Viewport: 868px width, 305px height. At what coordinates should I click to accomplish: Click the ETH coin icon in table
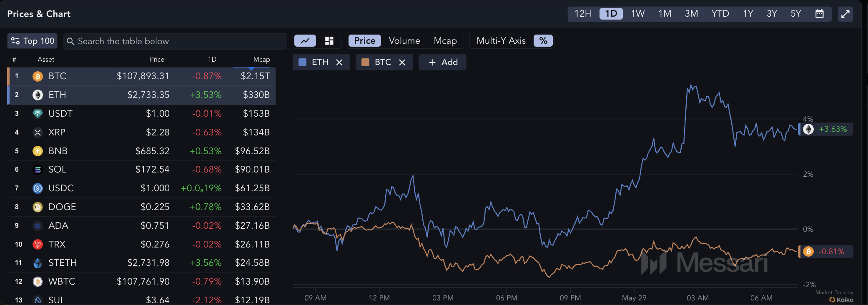[38, 95]
